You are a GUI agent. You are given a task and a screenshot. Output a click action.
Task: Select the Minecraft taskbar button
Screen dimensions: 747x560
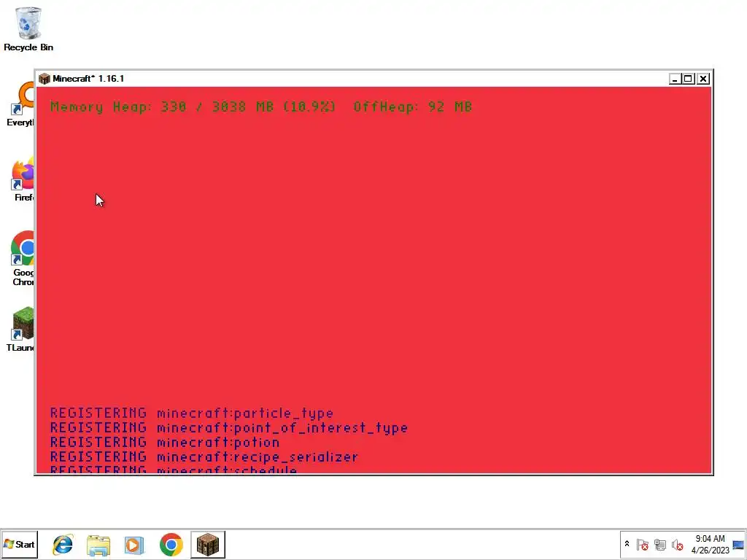(x=208, y=544)
